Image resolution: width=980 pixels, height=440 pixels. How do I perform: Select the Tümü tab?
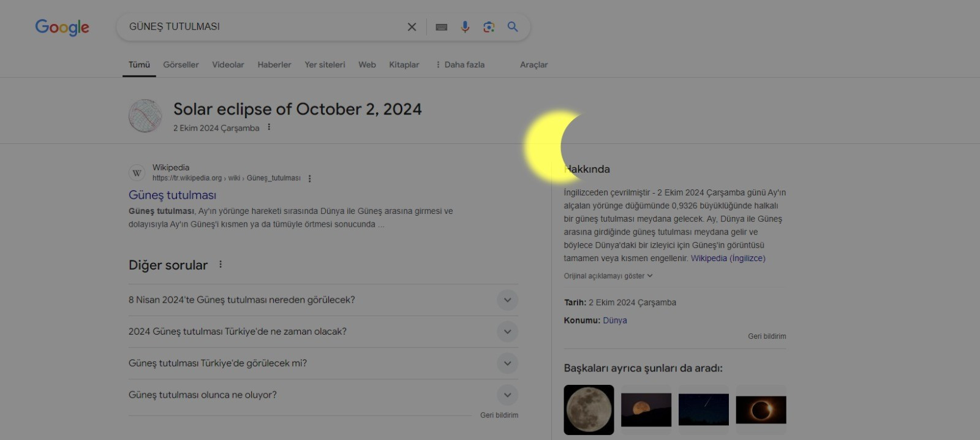(x=139, y=64)
